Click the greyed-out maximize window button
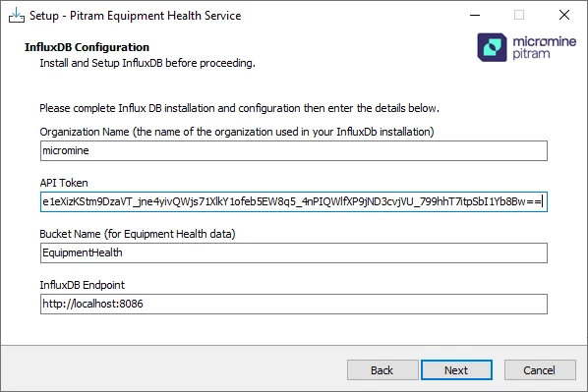588x392 pixels. (519, 15)
